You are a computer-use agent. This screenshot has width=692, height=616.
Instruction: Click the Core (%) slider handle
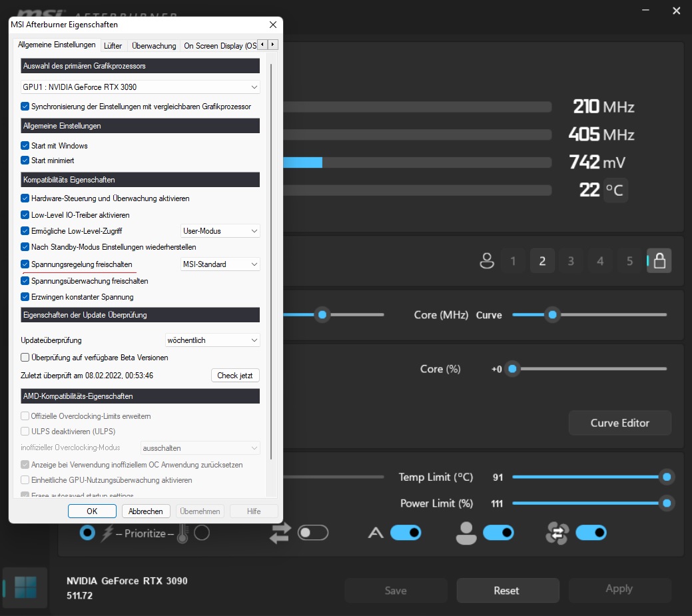[x=512, y=368]
